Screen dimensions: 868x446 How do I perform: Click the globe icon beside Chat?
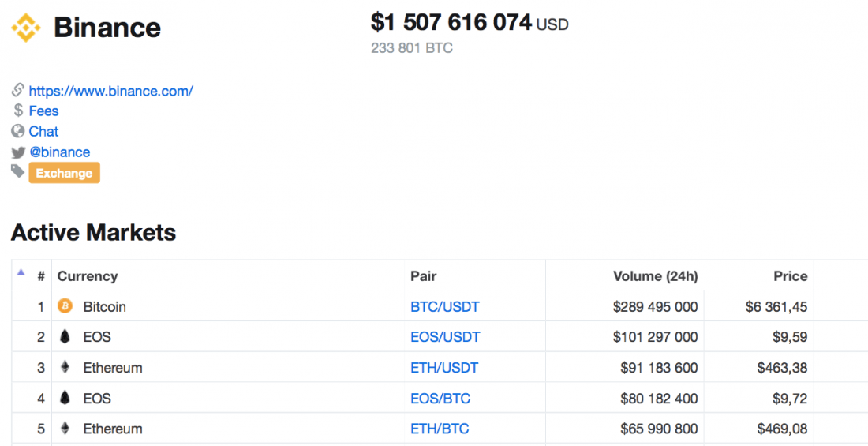(x=18, y=131)
